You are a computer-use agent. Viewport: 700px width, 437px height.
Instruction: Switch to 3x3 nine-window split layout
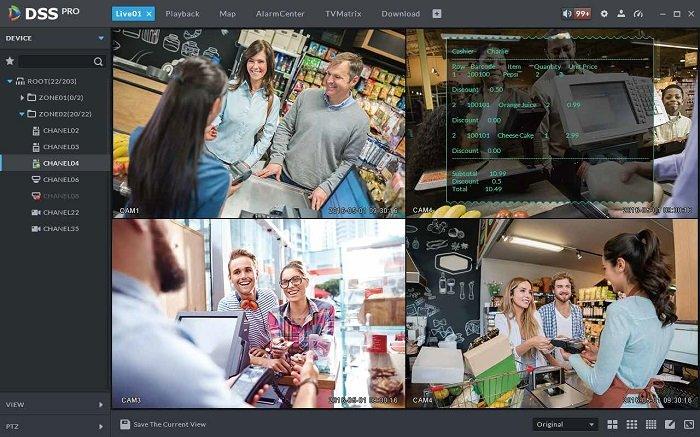point(632,425)
